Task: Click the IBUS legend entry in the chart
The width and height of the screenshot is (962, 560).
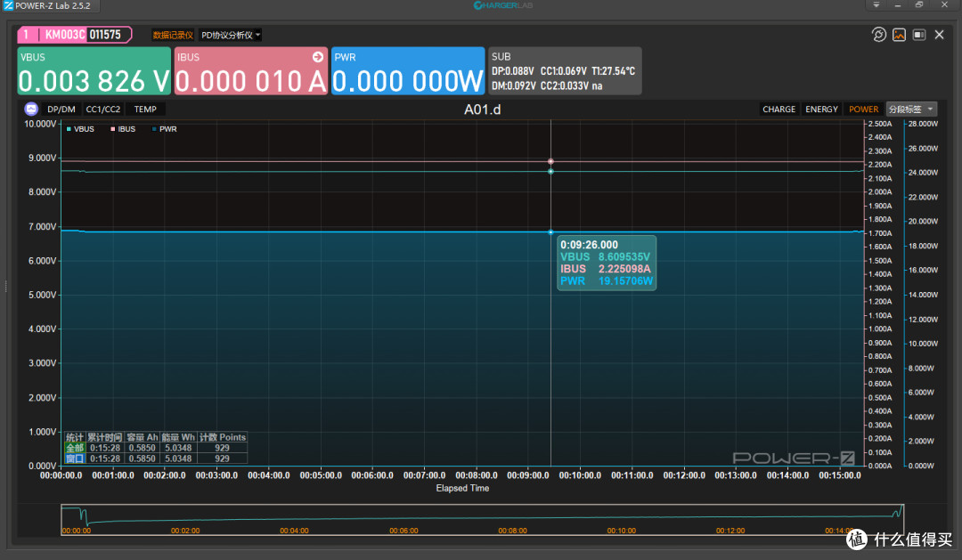Action: tap(123, 129)
